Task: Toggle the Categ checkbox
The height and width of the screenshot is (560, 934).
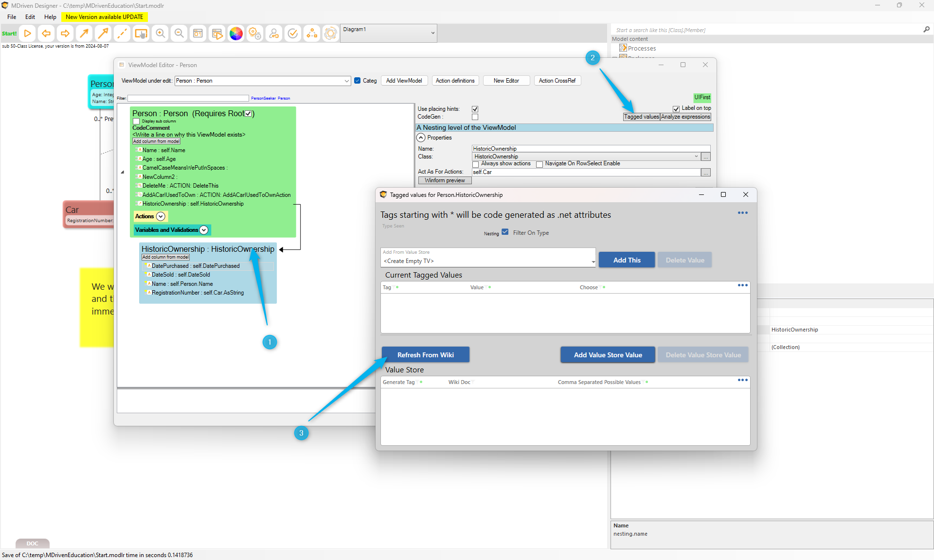Action: coord(358,81)
